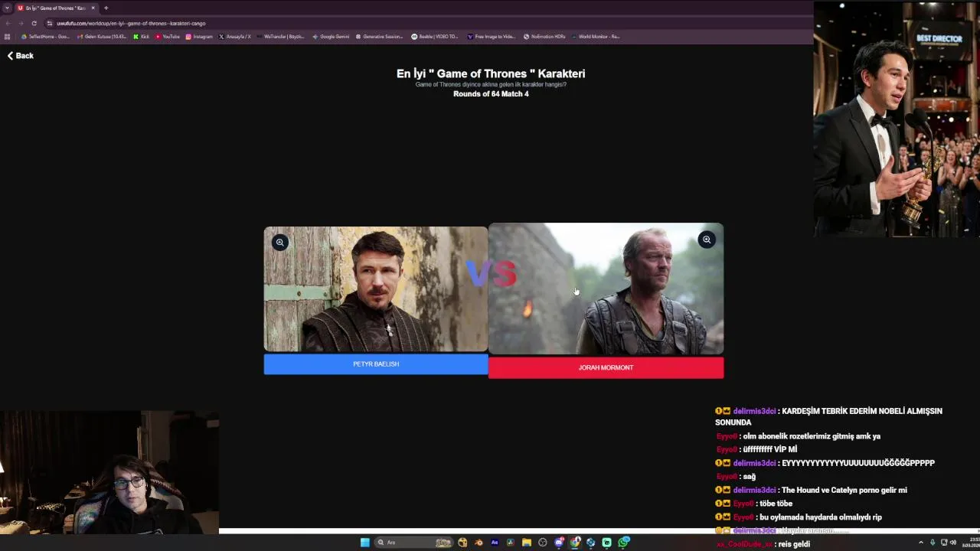980x551 pixels.
Task: Select the Petyr Baelish portrait
Action: coord(376,289)
